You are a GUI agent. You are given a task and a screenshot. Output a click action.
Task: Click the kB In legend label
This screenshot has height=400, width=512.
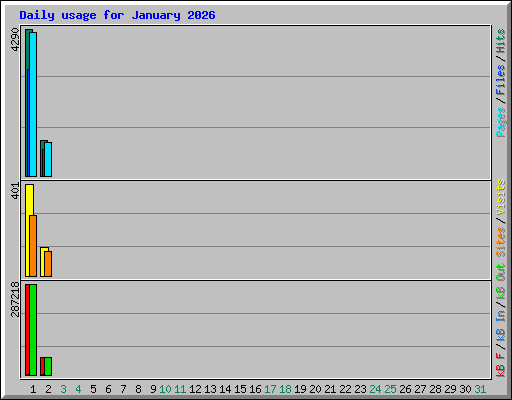point(501,326)
